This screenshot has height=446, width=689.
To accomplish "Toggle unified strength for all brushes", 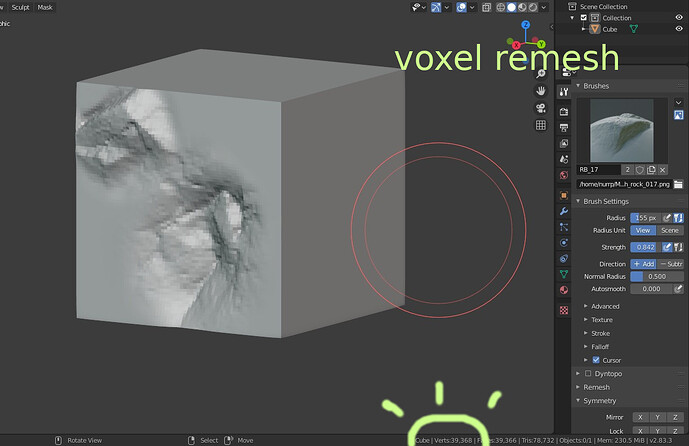I will 678,247.
